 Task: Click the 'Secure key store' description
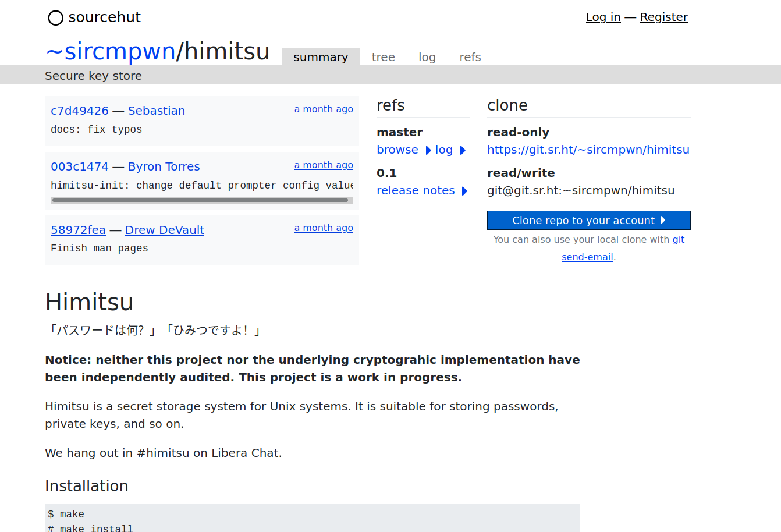93,76
